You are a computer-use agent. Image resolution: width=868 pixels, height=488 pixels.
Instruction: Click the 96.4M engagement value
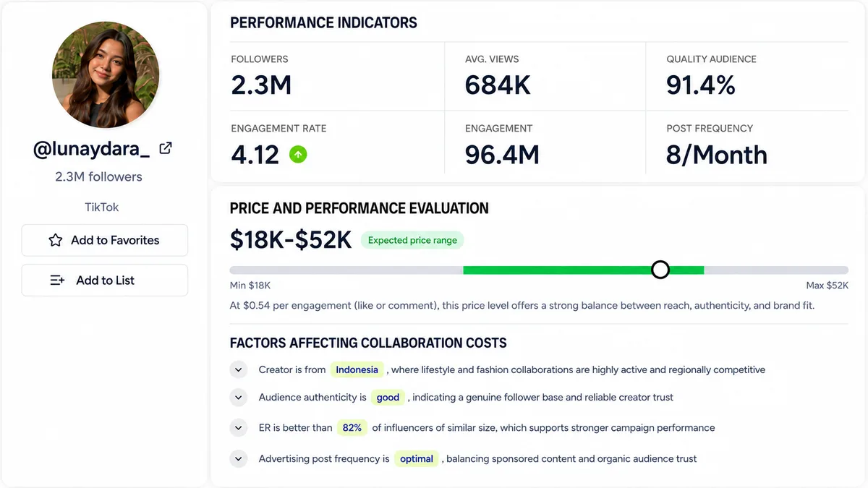pyautogui.click(x=502, y=155)
